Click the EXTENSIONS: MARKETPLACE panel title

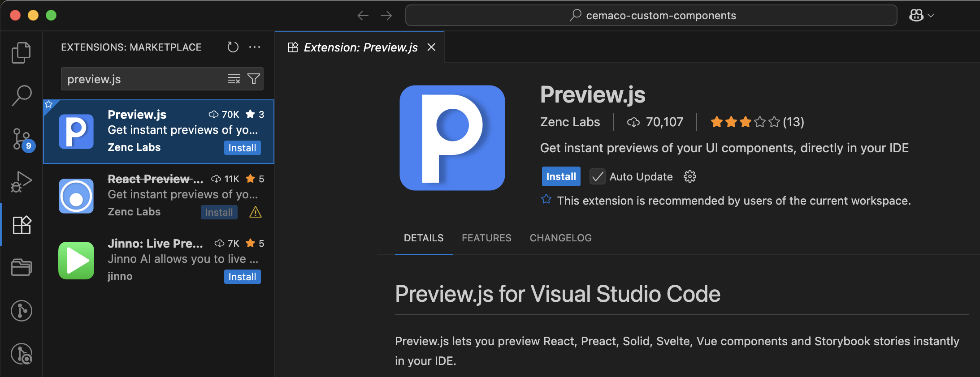(x=131, y=47)
